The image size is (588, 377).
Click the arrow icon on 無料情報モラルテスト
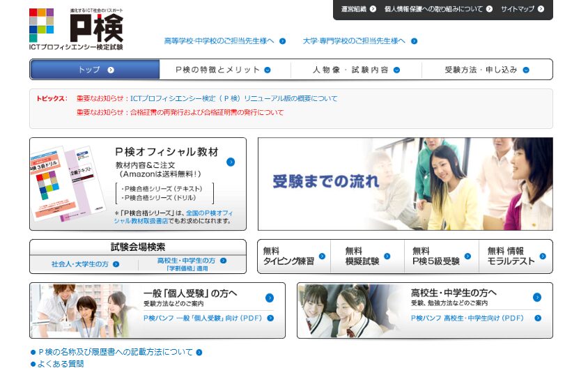click(543, 256)
